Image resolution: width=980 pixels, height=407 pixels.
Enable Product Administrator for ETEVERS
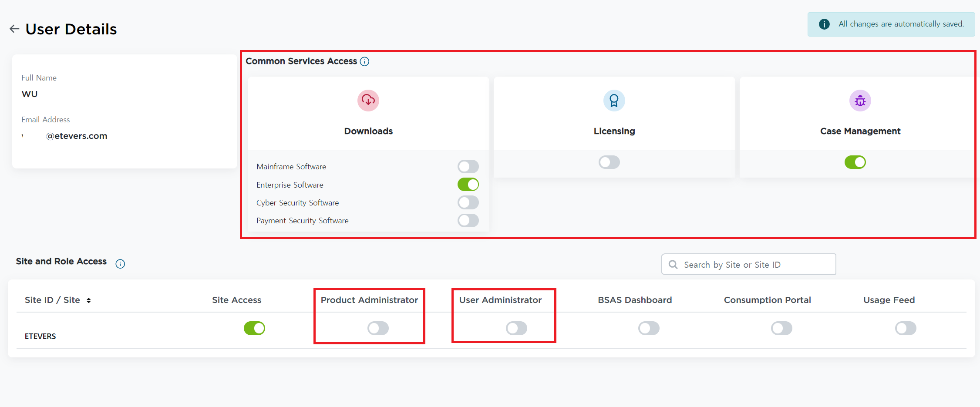378,328
